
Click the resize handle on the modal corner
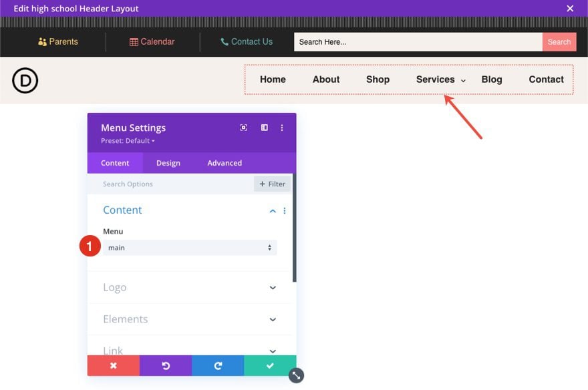click(x=296, y=375)
